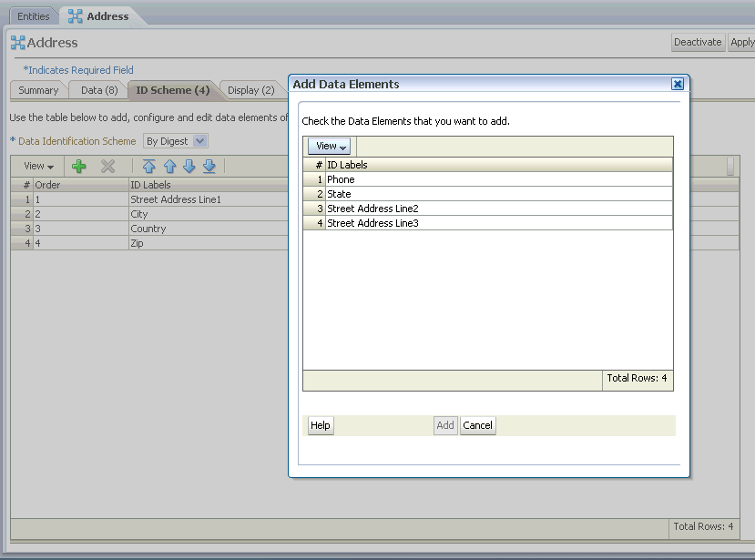Click the Apply button
The width and height of the screenshot is (755, 560).
pyautogui.click(x=741, y=42)
